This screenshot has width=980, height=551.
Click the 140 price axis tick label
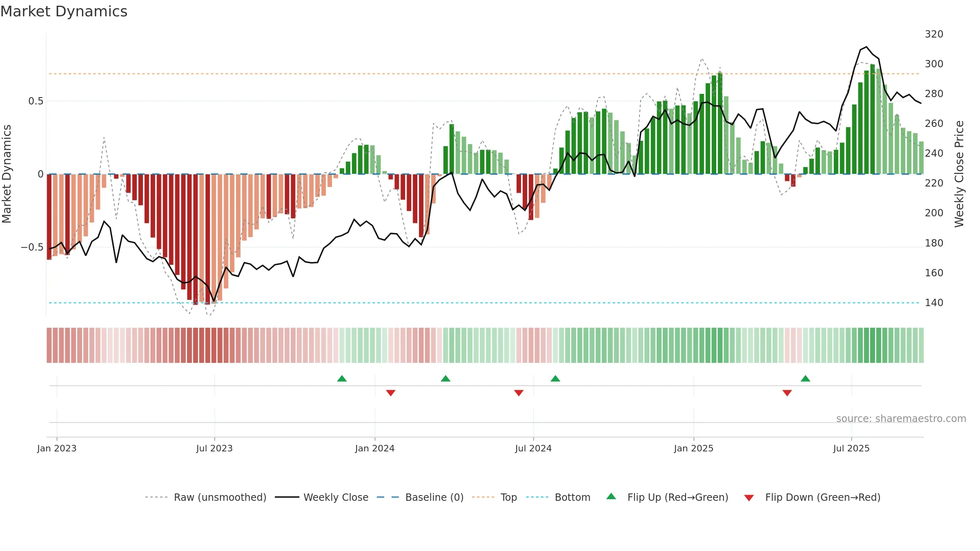(x=934, y=303)
